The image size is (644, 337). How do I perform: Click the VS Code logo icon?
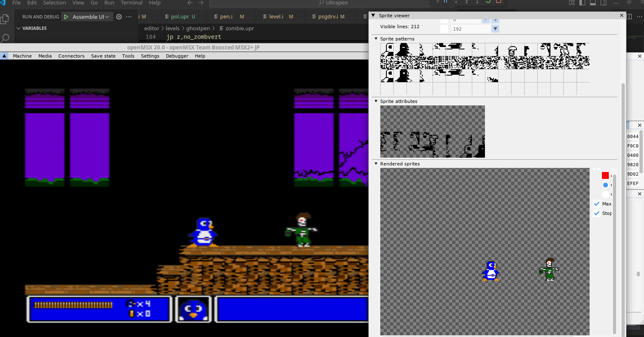pyautogui.click(x=2, y=2)
